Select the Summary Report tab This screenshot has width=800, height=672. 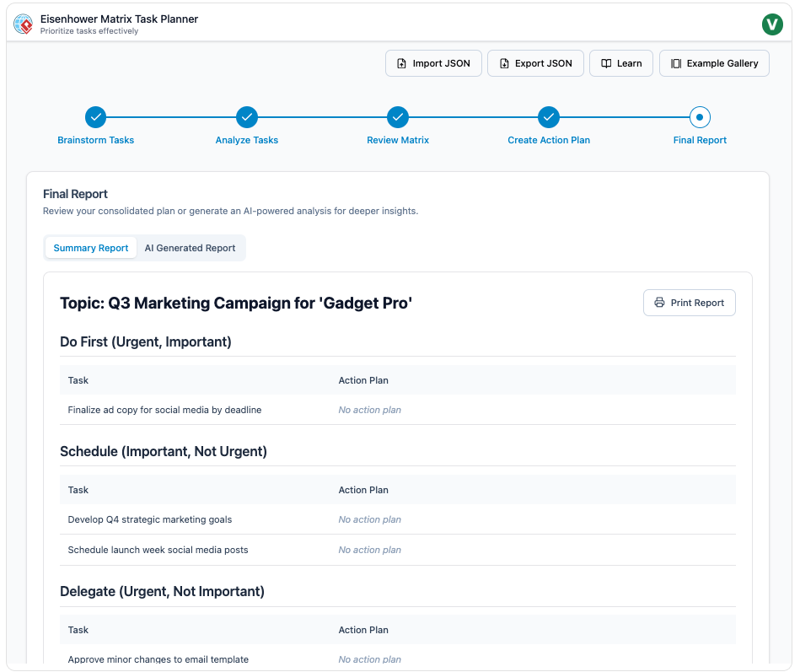(x=91, y=248)
